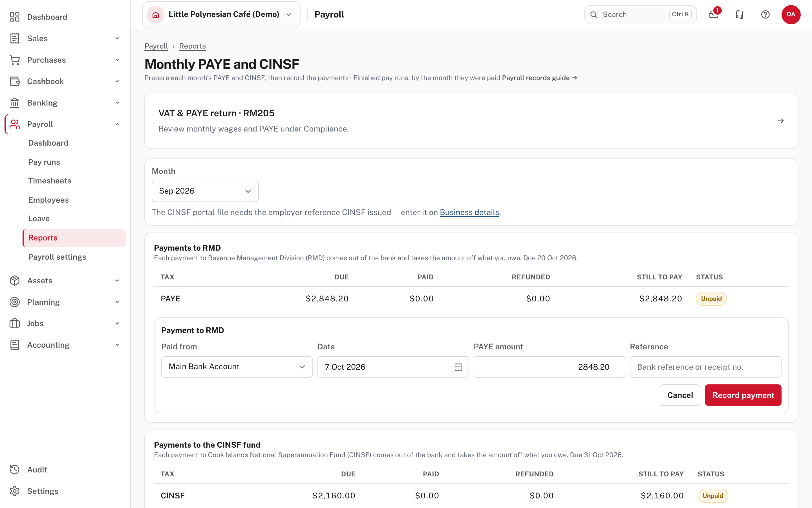This screenshot has height=508, width=812.
Task: Open the Little Polynesian Café business switcher
Action: [x=221, y=14]
